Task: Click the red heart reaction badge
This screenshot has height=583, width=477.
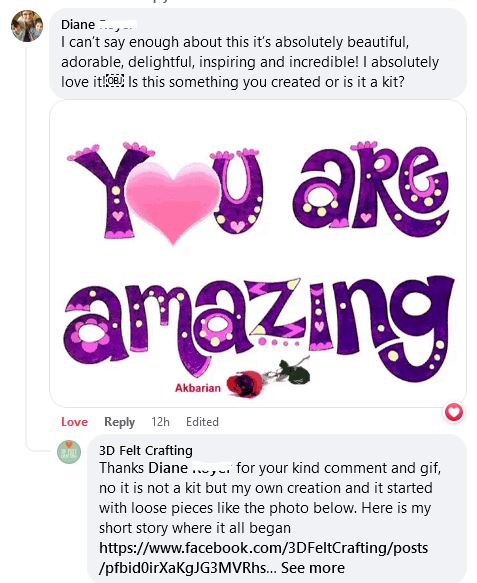Action: tap(454, 412)
